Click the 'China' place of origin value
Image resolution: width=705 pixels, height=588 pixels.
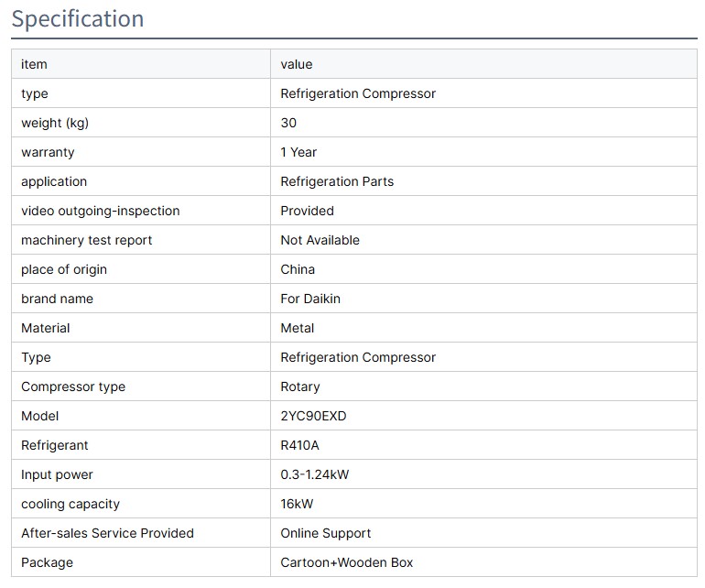click(298, 269)
